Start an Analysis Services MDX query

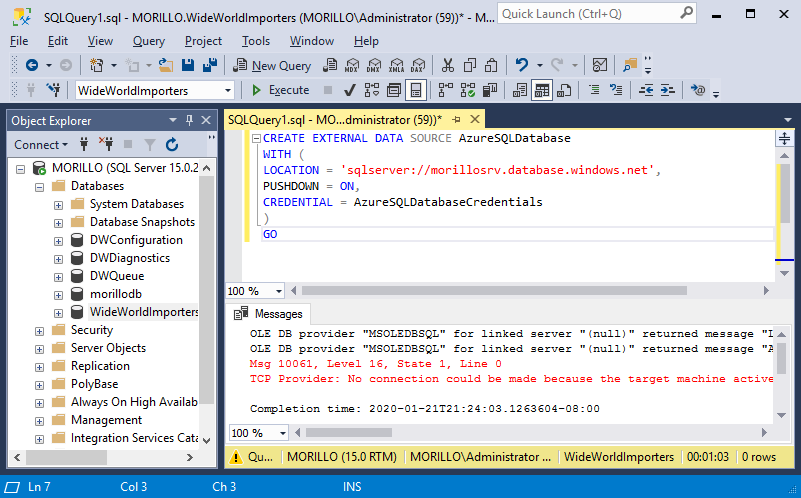pos(352,65)
